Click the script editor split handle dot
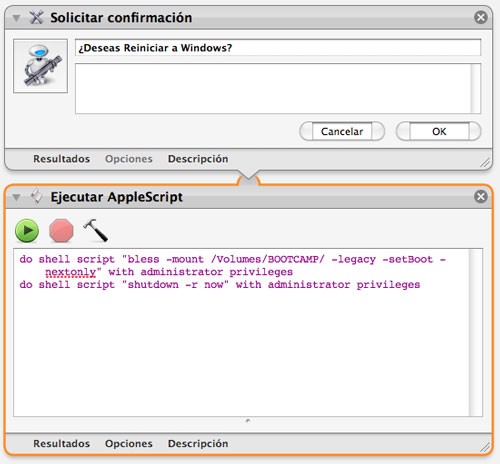This screenshot has width=500, height=464. 248,421
